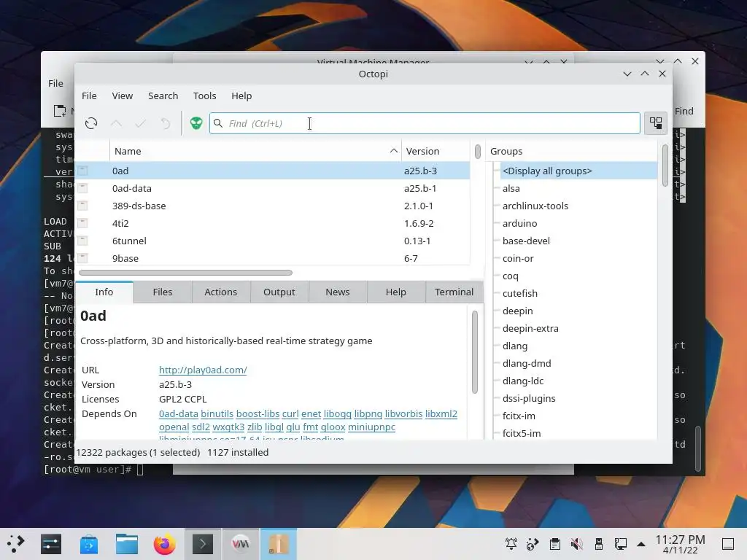Click the green alien AUR tool icon

point(196,124)
